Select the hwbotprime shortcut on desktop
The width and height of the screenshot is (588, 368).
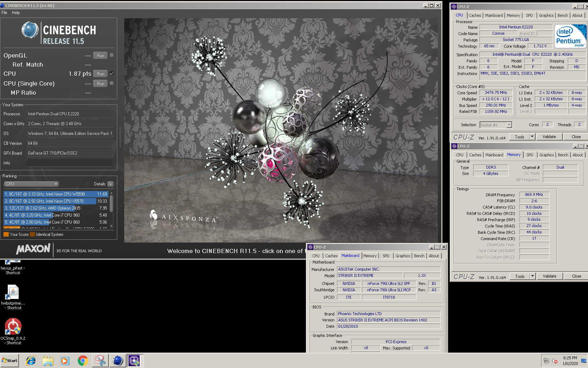pyautogui.click(x=13, y=297)
